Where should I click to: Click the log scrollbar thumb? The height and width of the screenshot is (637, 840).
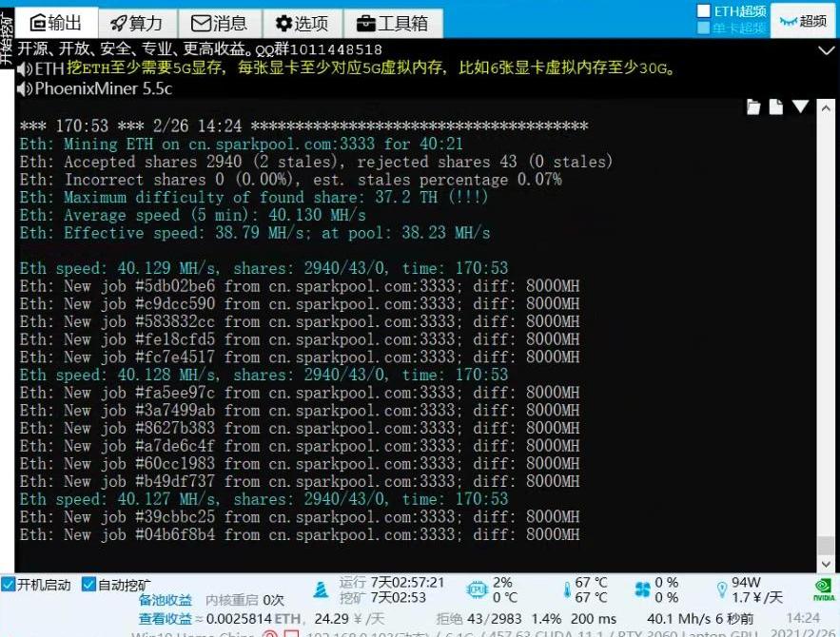[x=826, y=545]
